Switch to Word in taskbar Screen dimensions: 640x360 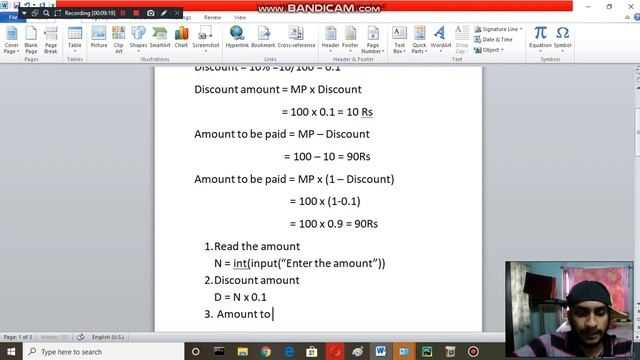pos(381,351)
